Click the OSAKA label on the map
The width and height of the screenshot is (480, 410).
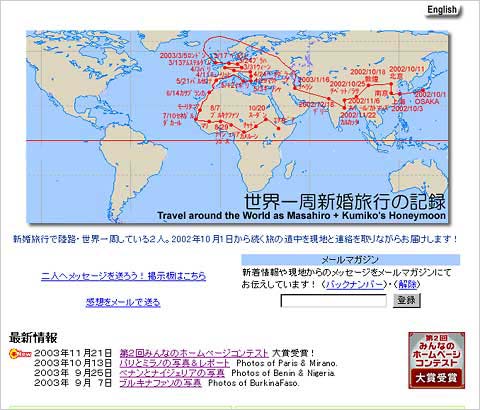pyautogui.click(x=427, y=101)
